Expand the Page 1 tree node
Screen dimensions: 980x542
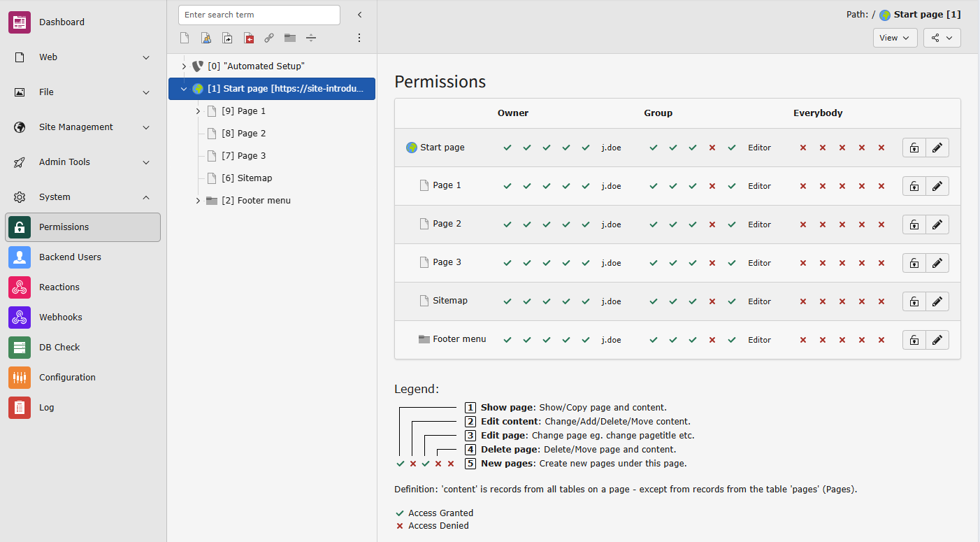pyautogui.click(x=198, y=111)
